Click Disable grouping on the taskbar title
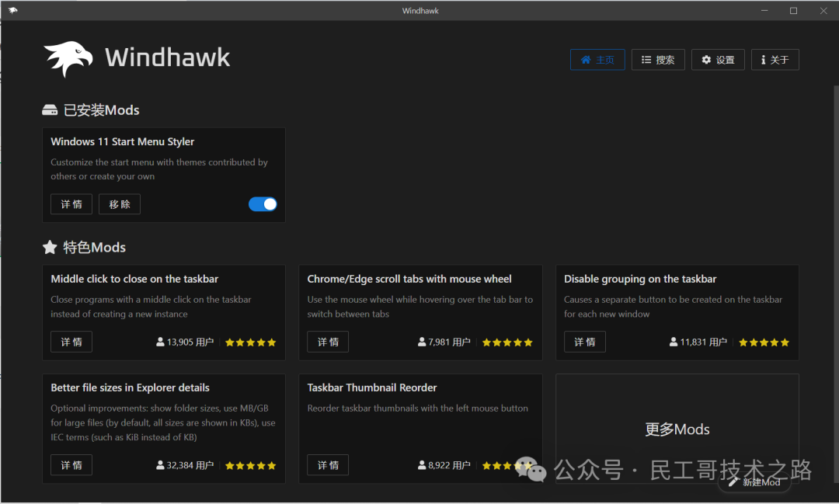Viewport: 839px width, 504px height. point(640,279)
